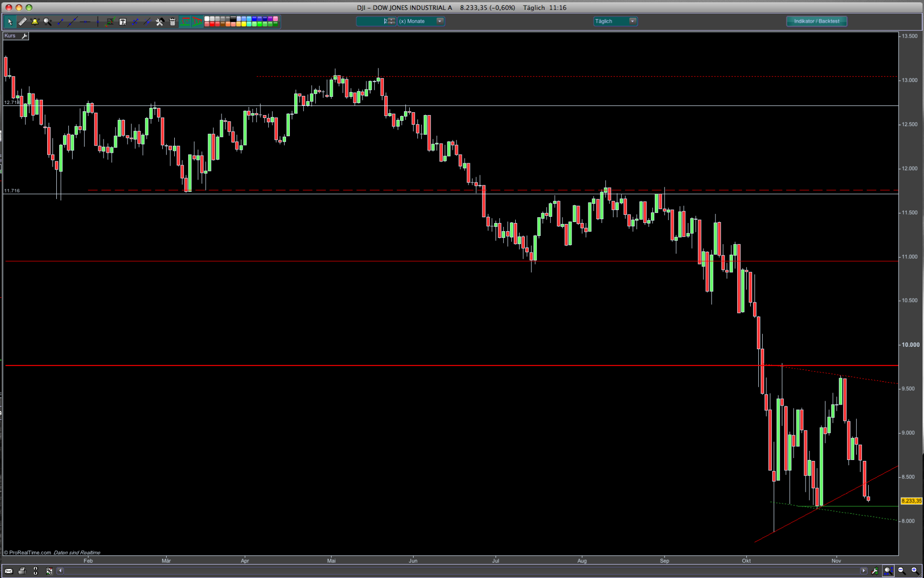Image resolution: width=924 pixels, height=578 pixels.
Task: Select the horizontal line tool
Action: coord(85,22)
